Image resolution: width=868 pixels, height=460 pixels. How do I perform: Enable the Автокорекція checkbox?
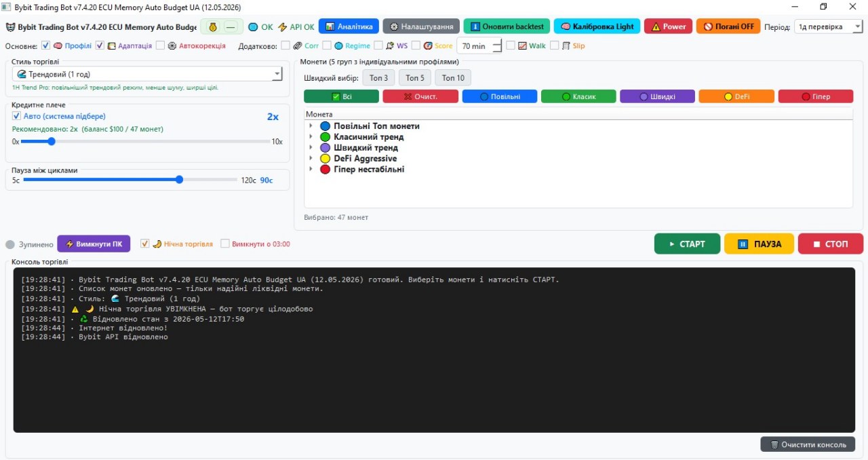[160, 45]
